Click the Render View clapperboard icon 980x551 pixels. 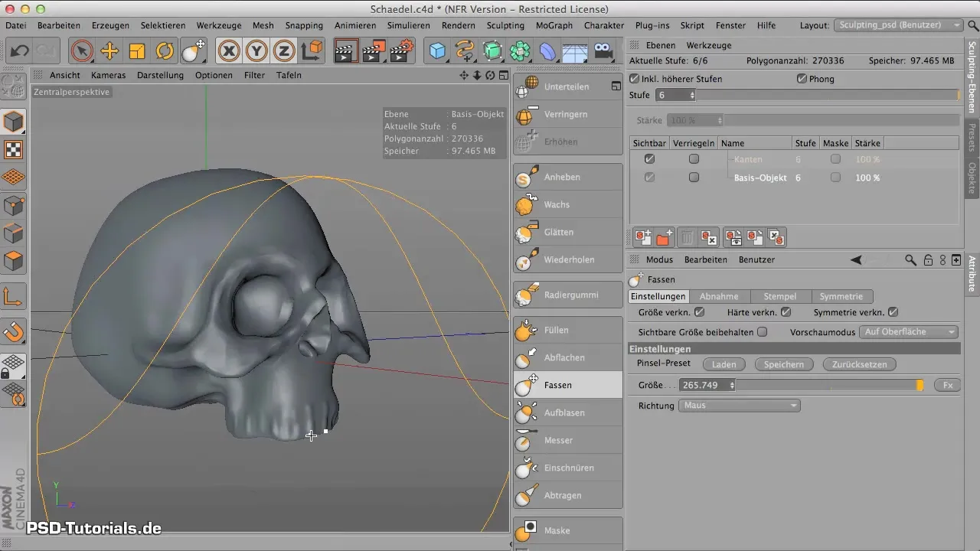click(x=345, y=51)
